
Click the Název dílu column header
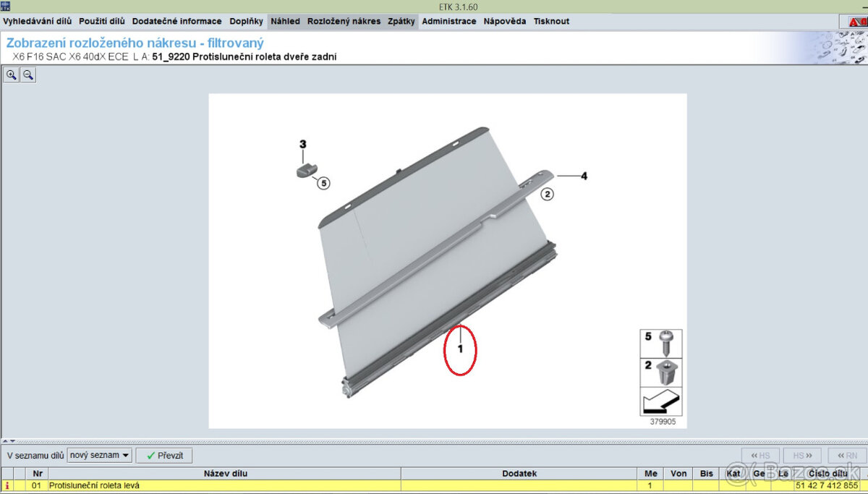click(225, 474)
